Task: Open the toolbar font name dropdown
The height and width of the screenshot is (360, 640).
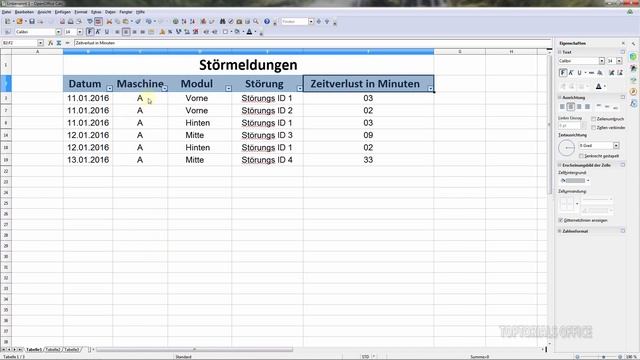Action: [58, 32]
